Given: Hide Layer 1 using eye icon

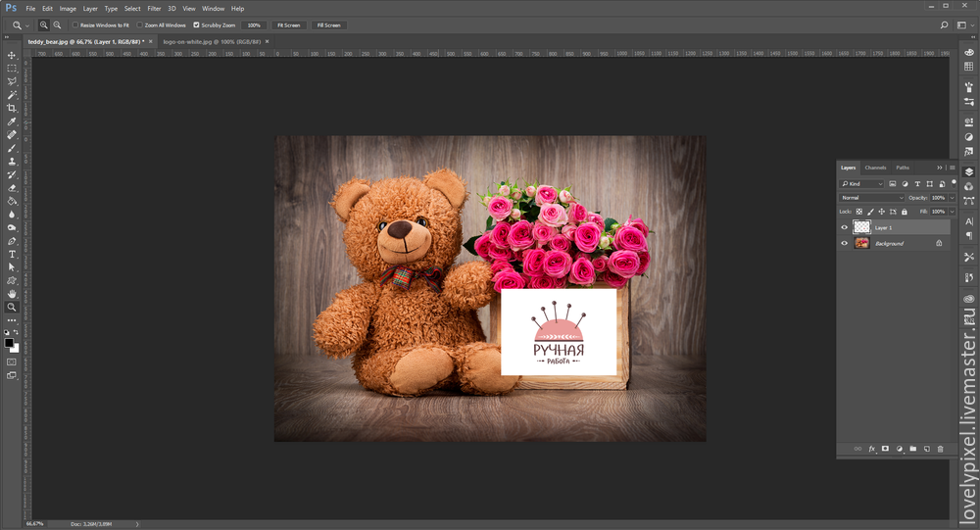Looking at the screenshot, I should point(845,227).
